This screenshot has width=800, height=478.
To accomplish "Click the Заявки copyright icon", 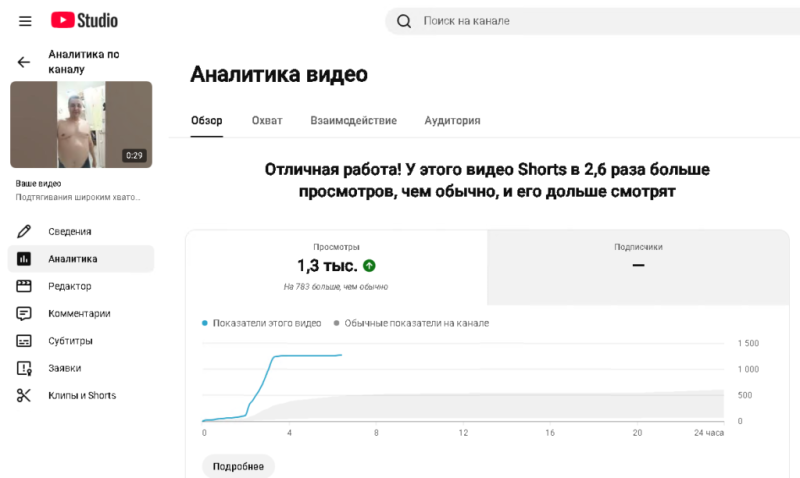I will pyautogui.click(x=24, y=368).
